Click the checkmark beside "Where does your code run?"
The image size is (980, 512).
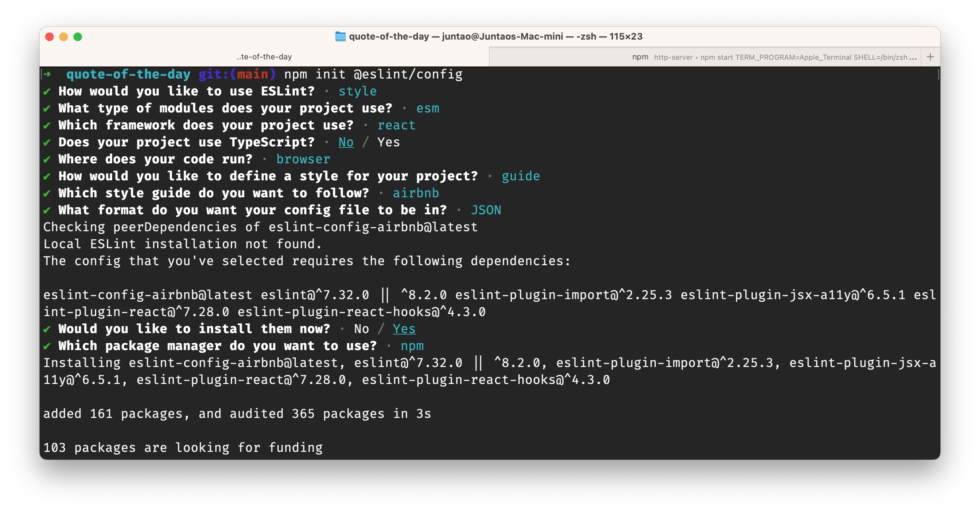tap(47, 159)
